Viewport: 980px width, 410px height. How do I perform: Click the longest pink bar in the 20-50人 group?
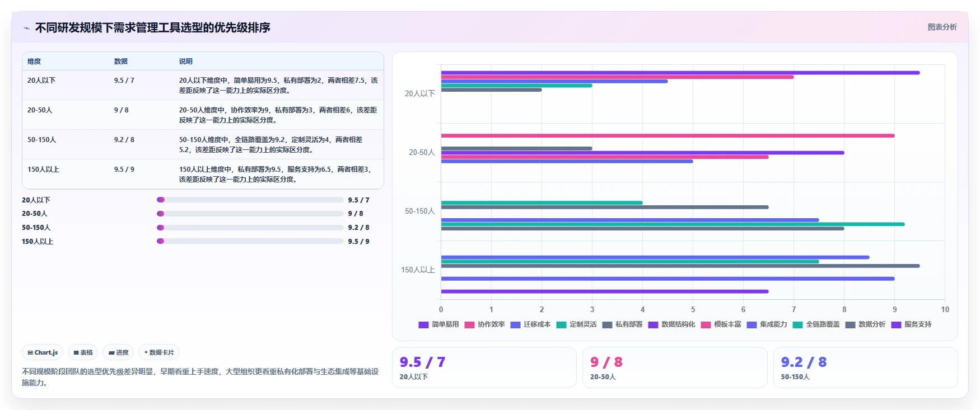(x=668, y=136)
